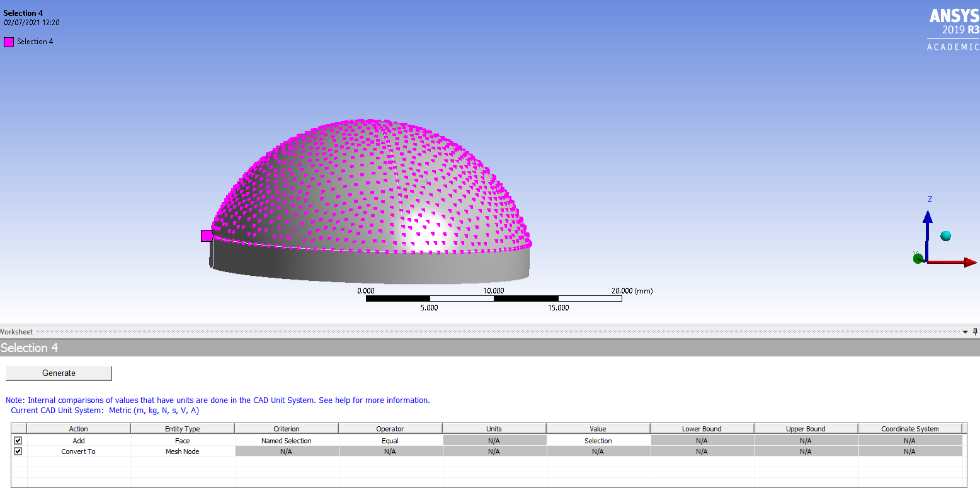Pin the Worksheet panel with pushpin icon
The image size is (980, 500).
[975, 332]
